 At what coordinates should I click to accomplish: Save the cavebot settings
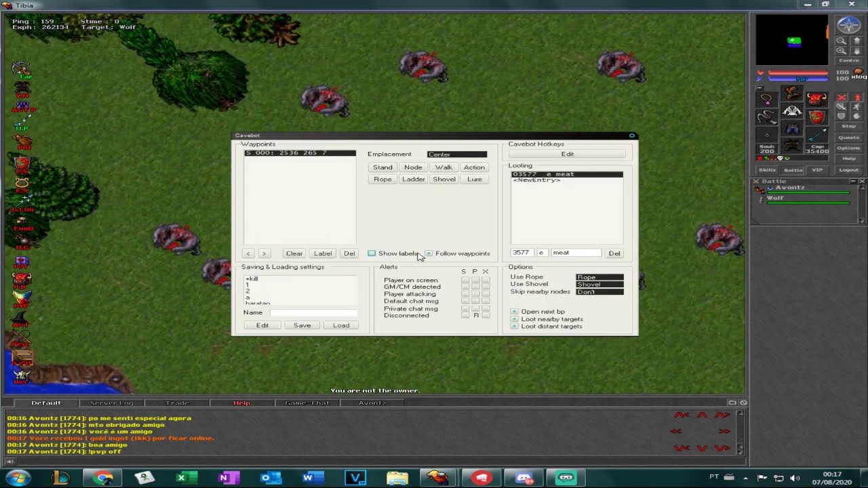302,325
